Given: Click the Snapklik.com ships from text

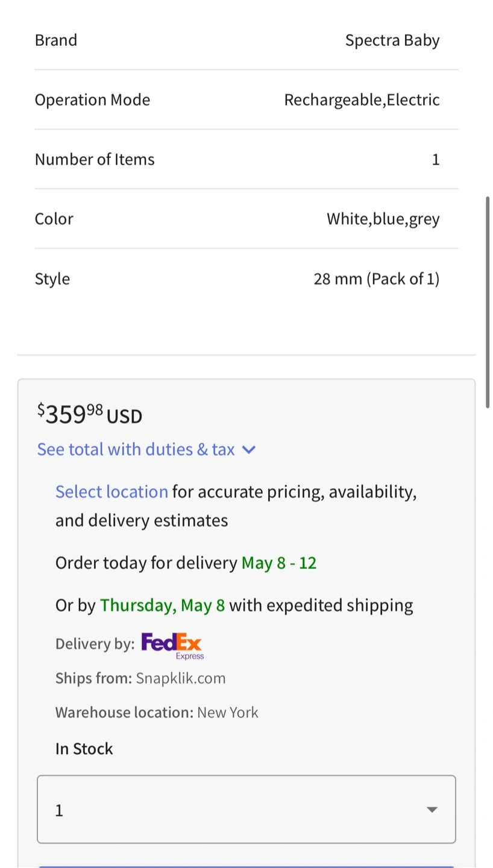Looking at the screenshot, I should point(181,678).
